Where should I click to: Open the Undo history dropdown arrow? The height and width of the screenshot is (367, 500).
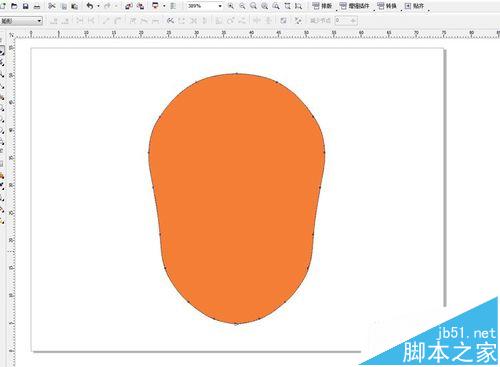pyautogui.click(x=98, y=6)
